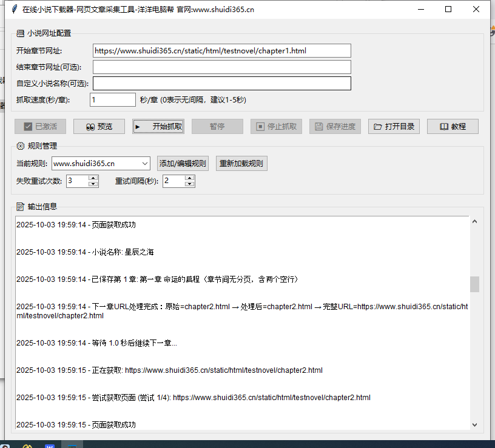Click the output log scrollbar down arrow
The width and height of the screenshot is (495, 448).
coord(474,425)
